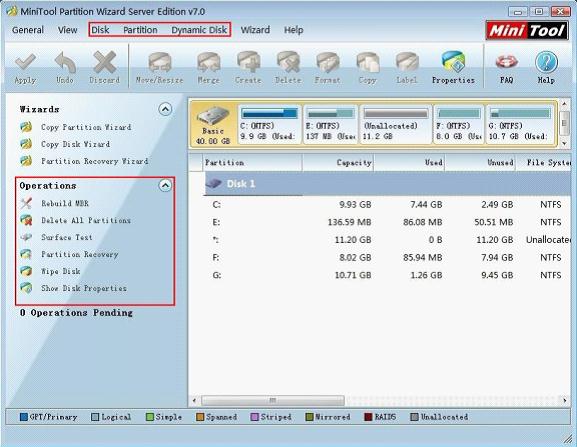Click the disk map scroll down arrow

[564, 143]
